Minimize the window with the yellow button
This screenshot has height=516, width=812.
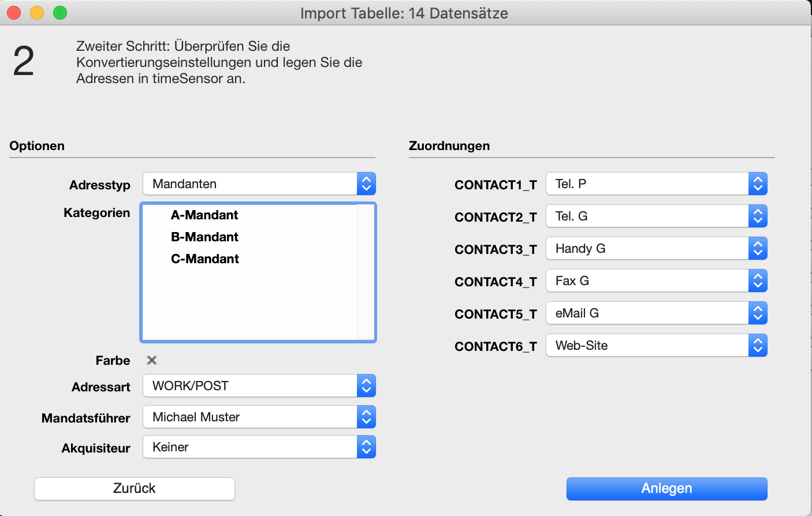coord(37,13)
